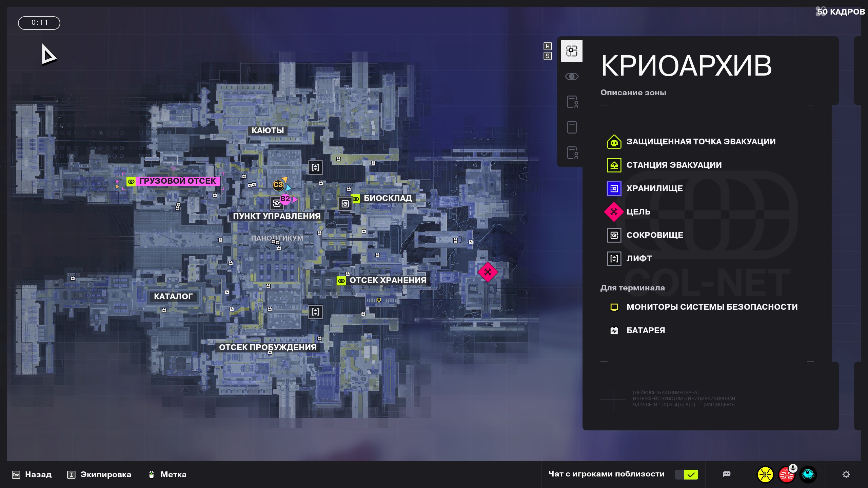The image size is (868, 488).
Task: Select the map legend tab icon
Action: (x=571, y=51)
